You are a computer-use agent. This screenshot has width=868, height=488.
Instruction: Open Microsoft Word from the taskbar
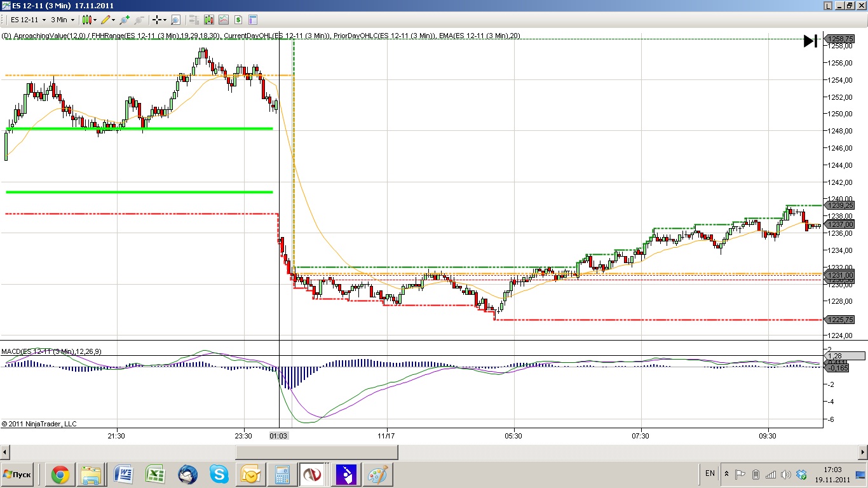pos(123,475)
